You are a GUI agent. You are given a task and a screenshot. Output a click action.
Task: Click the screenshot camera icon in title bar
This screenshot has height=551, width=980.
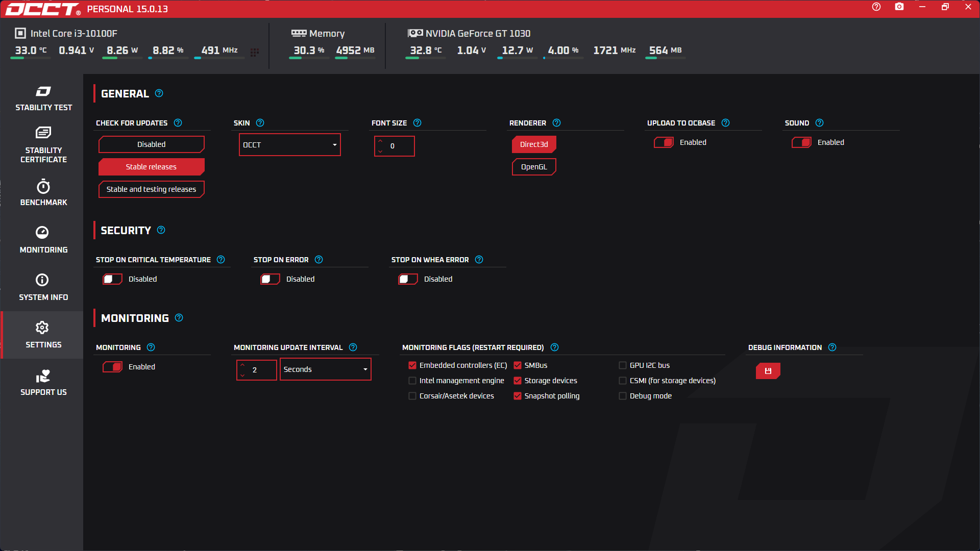click(x=899, y=7)
